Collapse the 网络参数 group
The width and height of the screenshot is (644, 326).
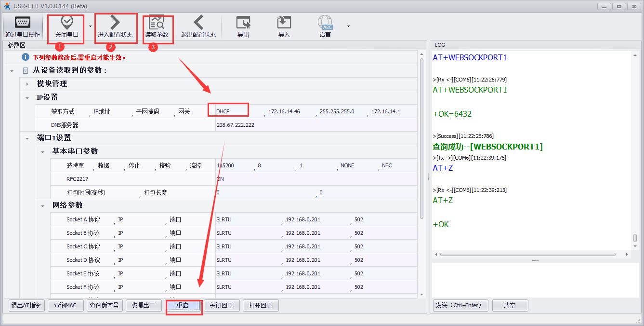tap(43, 206)
